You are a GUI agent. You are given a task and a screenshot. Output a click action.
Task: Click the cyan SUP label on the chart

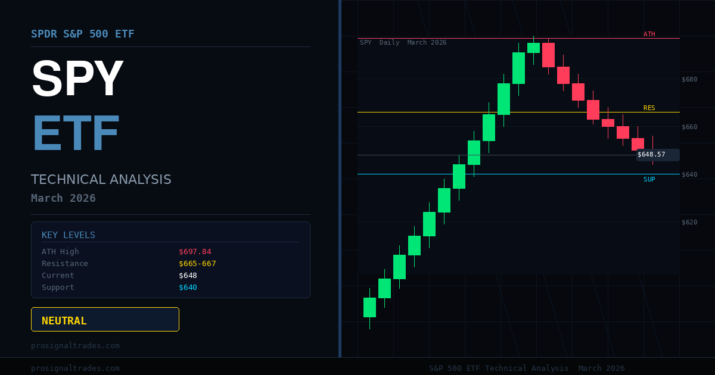tap(649, 179)
